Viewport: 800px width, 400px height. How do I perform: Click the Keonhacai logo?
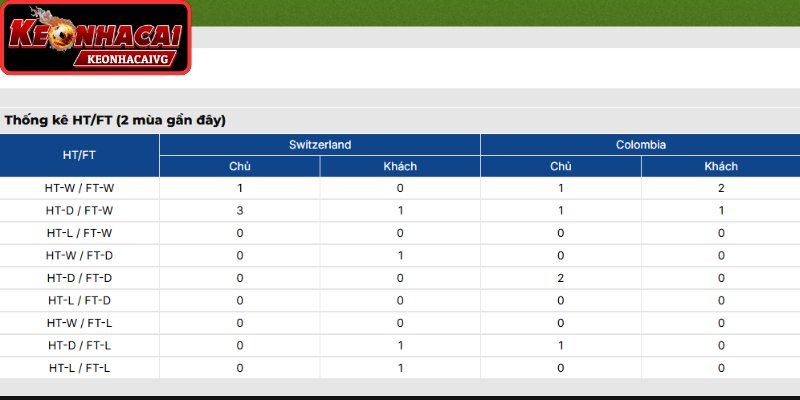96,37
